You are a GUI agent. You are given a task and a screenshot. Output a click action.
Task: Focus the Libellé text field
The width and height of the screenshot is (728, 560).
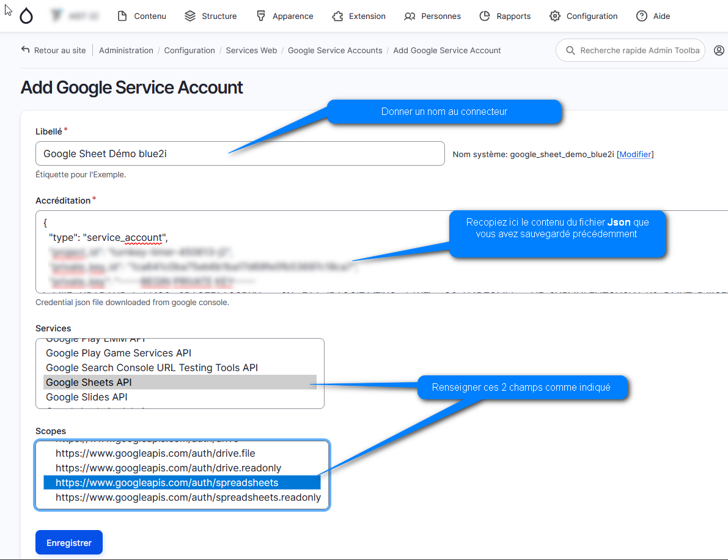coord(240,153)
